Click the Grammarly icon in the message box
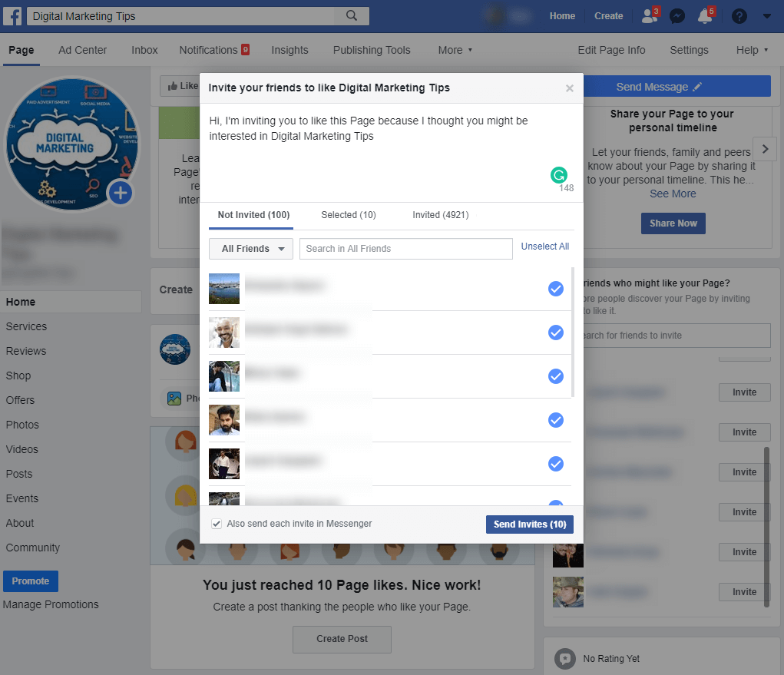 tap(559, 175)
